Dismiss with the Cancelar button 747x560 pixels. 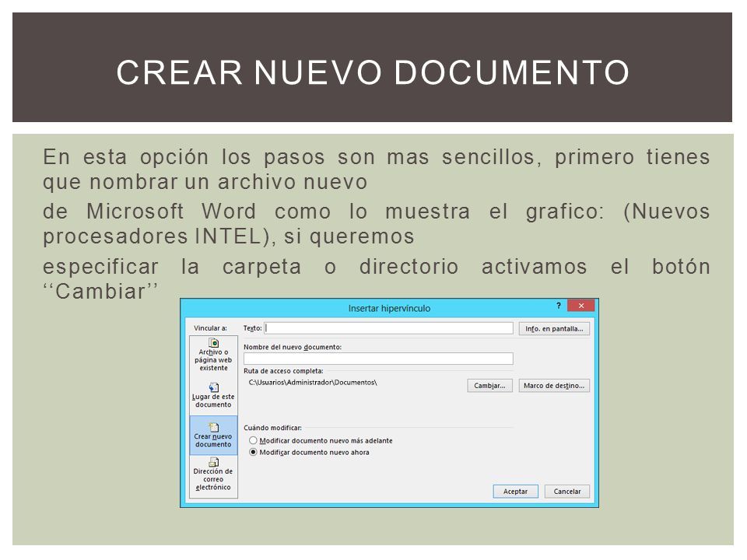coord(567,492)
